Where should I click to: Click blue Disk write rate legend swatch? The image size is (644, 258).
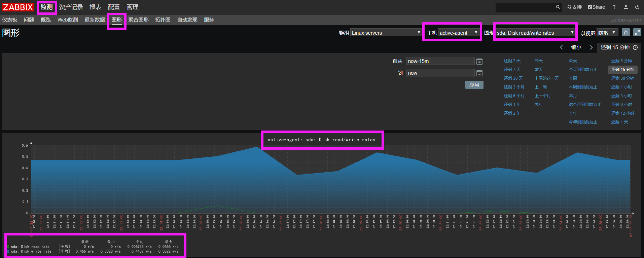click(x=8, y=251)
